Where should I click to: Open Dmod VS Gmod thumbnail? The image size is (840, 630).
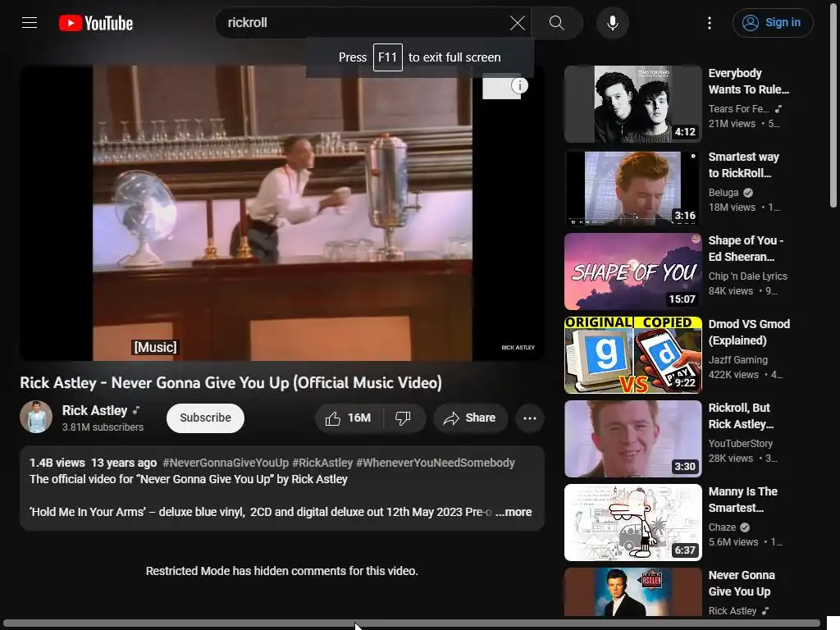(632, 355)
